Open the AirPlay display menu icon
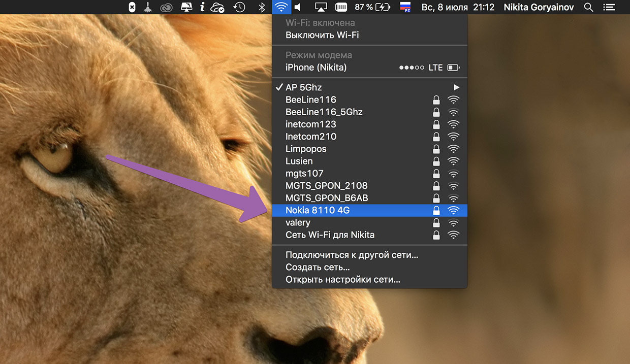Image resolution: width=630 pixels, height=364 pixels. 321,7
